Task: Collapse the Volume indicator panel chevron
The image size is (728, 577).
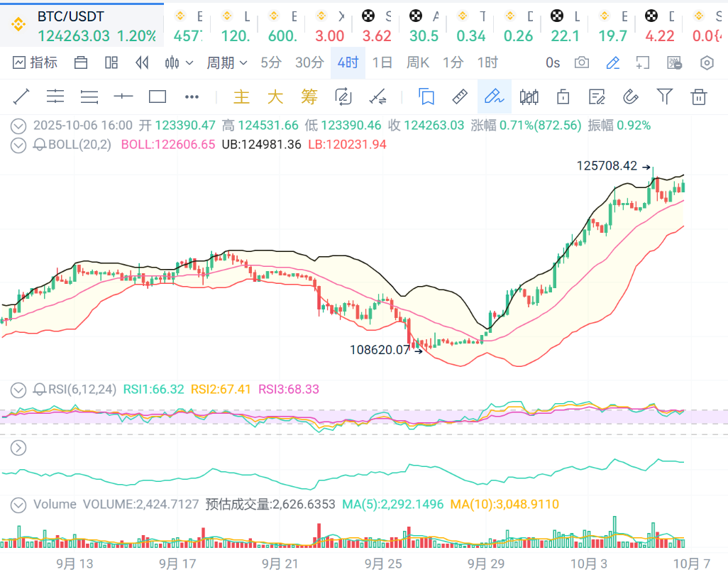Action: point(18,505)
